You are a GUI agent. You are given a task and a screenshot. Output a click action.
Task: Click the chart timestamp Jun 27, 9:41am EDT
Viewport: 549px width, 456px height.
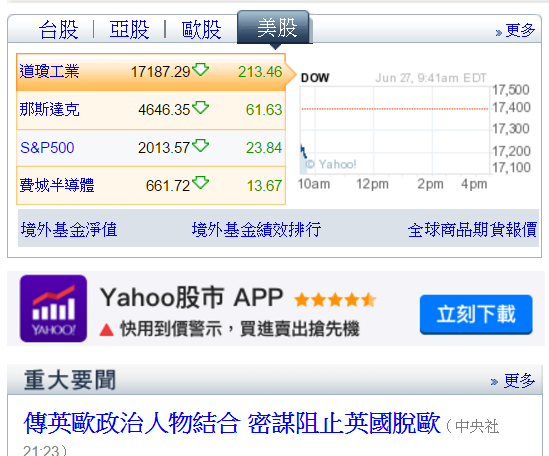(431, 77)
